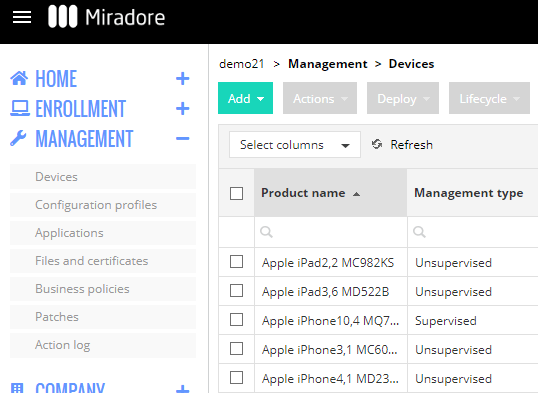The height and width of the screenshot is (393, 538).
Task: Click the MANAGEMENT navigation heading
Action: pyautogui.click(x=84, y=139)
